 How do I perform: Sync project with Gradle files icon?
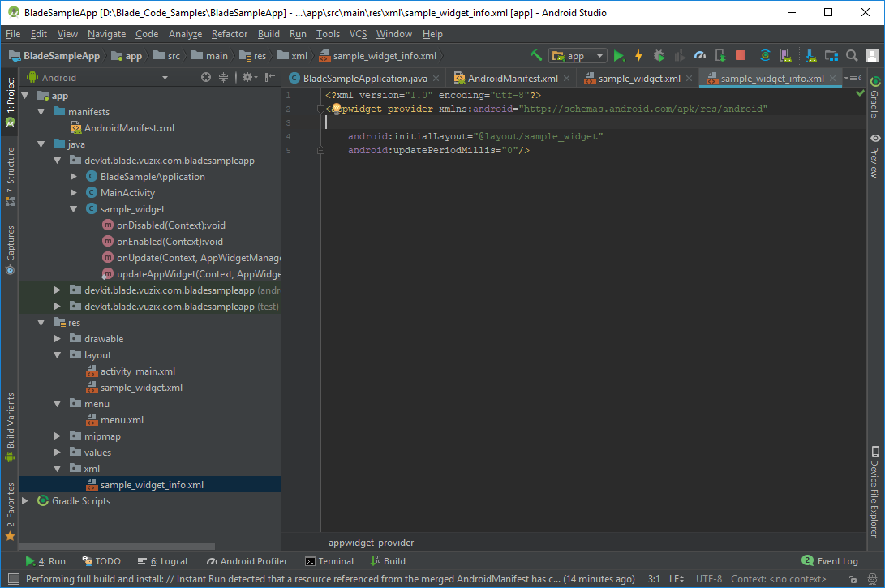point(765,55)
